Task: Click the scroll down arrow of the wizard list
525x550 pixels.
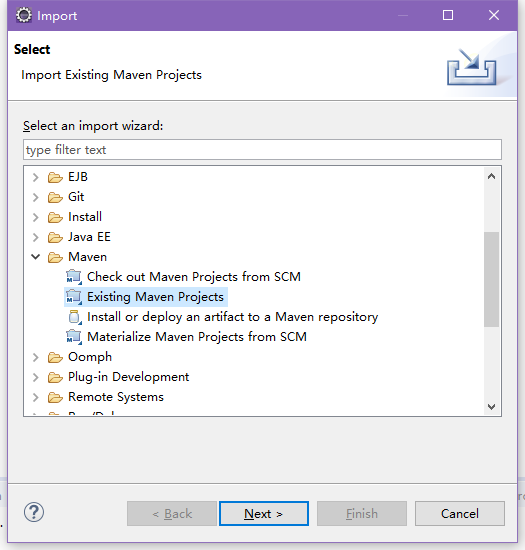Action: 492,407
